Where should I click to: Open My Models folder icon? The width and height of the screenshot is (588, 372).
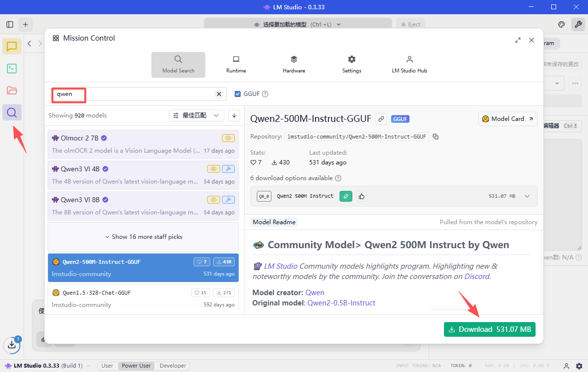coord(12,91)
